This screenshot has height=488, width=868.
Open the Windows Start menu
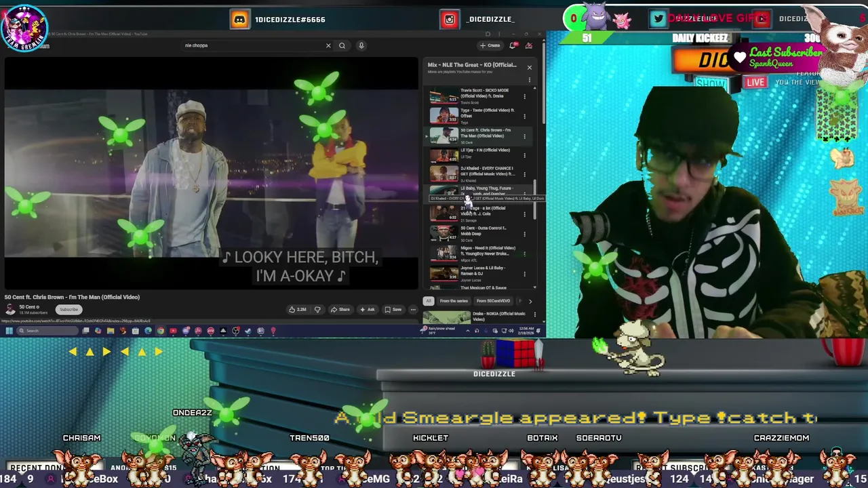tap(9, 331)
